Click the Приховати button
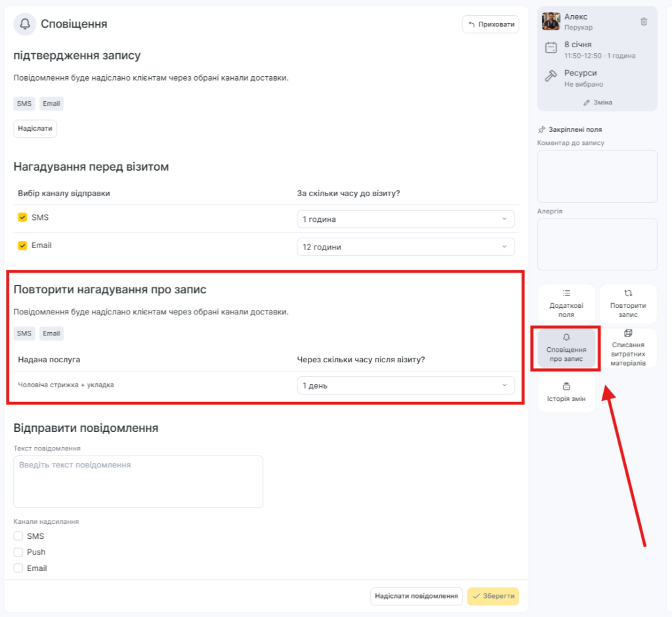Image resolution: width=672 pixels, height=617 pixels. [490, 24]
